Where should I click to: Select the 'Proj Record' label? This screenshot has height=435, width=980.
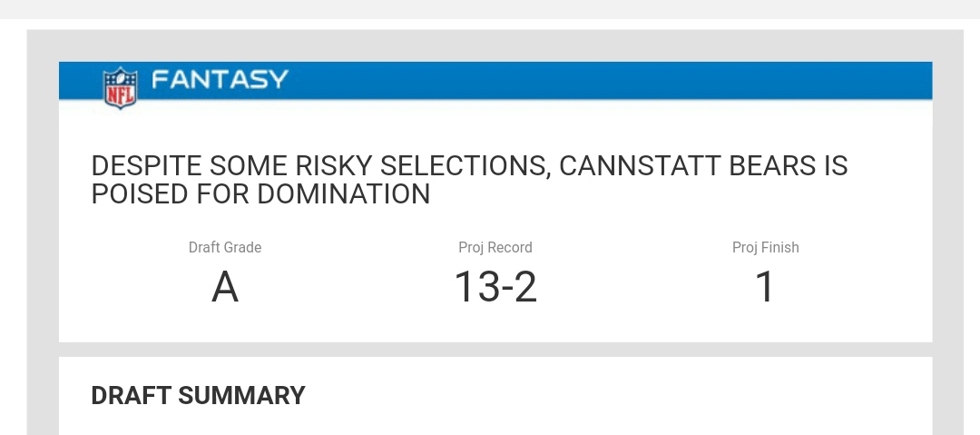pos(495,247)
